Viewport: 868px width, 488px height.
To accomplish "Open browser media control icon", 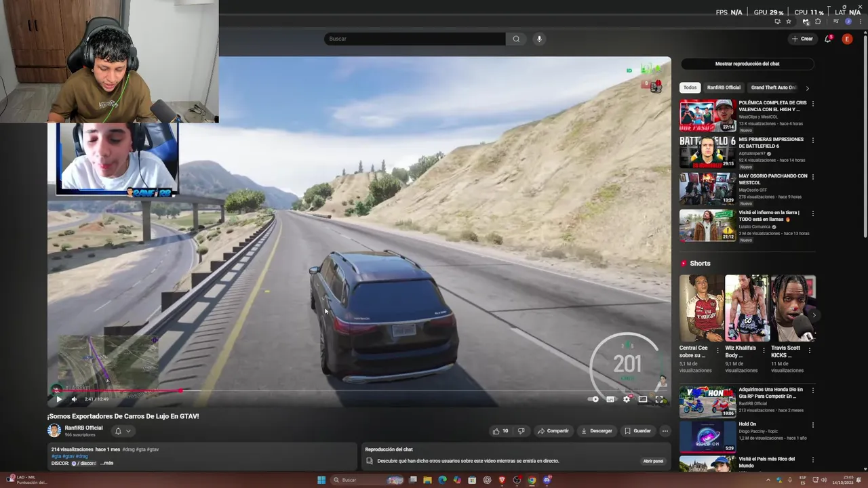I will click(x=835, y=22).
